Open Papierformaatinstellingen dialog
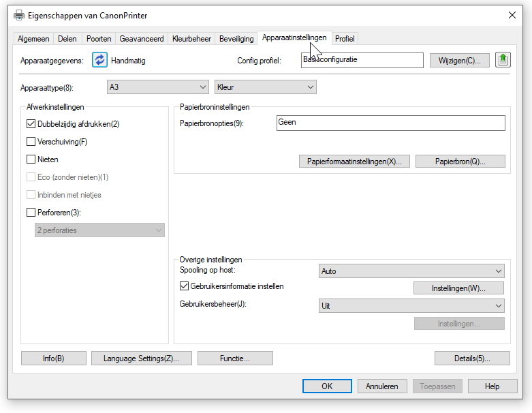Image resolution: width=532 pixels, height=413 pixels. (x=354, y=162)
